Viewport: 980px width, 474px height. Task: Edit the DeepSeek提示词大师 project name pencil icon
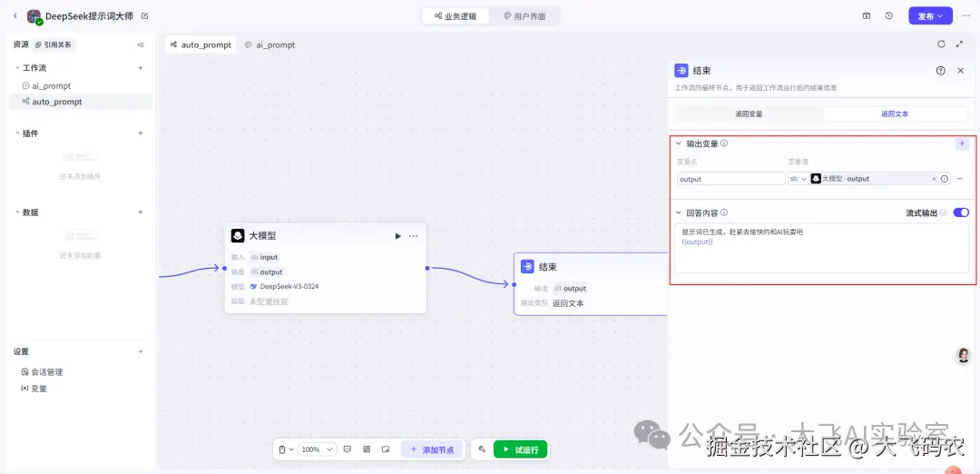(145, 15)
